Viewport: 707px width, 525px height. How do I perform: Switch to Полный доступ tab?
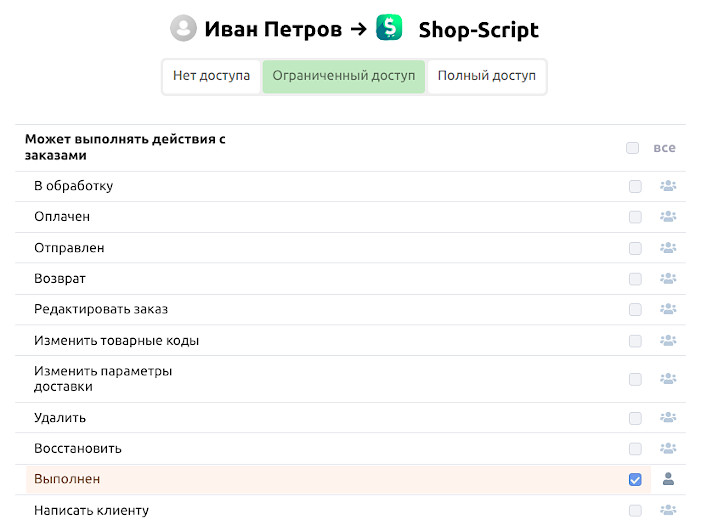tap(487, 76)
